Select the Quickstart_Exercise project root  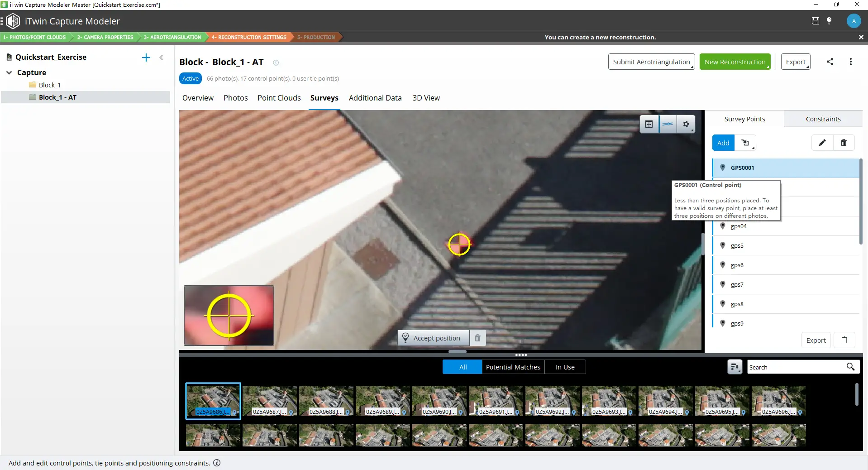pos(51,57)
